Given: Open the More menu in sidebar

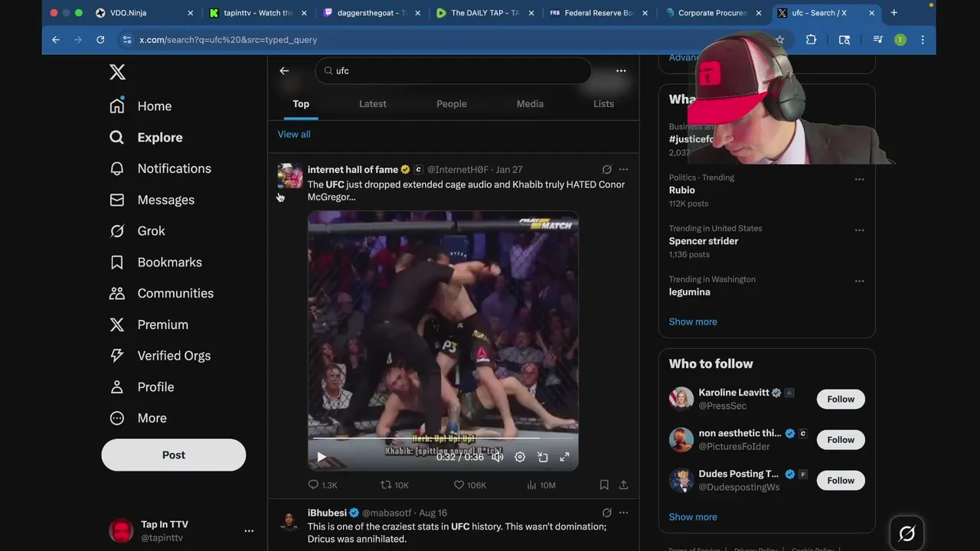Looking at the screenshot, I should [x=139, y=418].
